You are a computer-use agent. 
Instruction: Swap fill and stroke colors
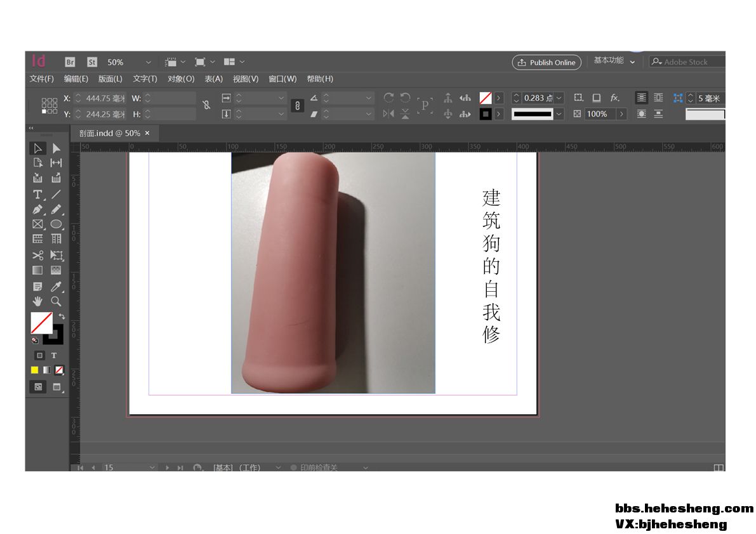(x=62, y=316)
